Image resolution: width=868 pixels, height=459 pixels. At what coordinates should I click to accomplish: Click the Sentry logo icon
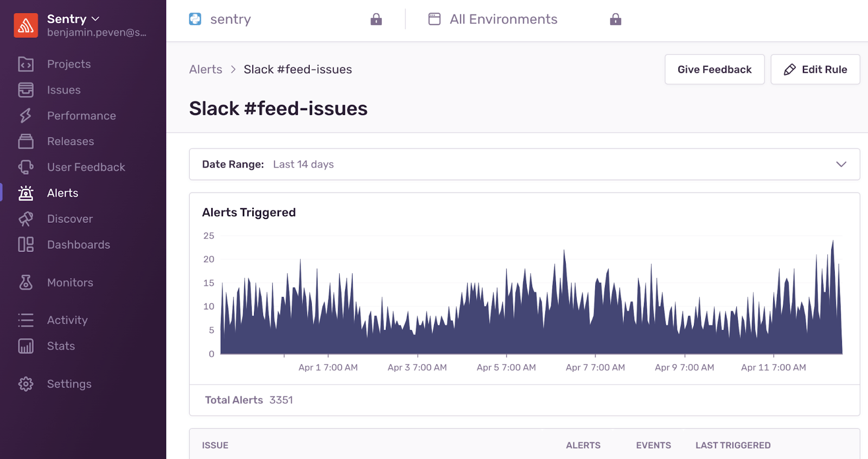[x=25, y=25]
